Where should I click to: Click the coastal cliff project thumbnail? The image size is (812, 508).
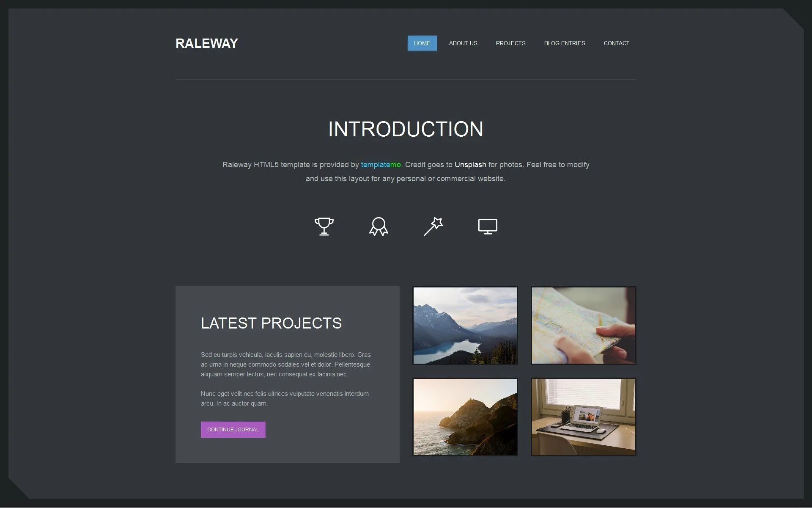[464, 417]
